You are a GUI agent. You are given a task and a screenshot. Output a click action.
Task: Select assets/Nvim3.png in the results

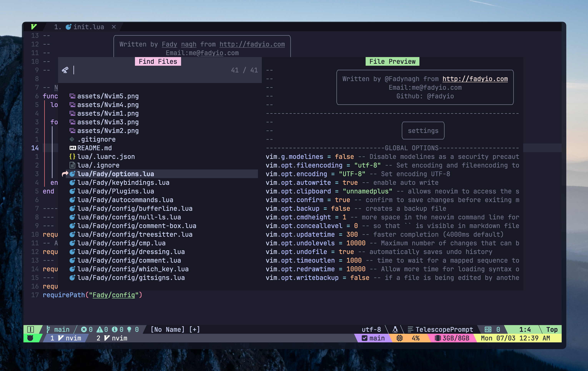pyautogui.click(x=108, y=122)
